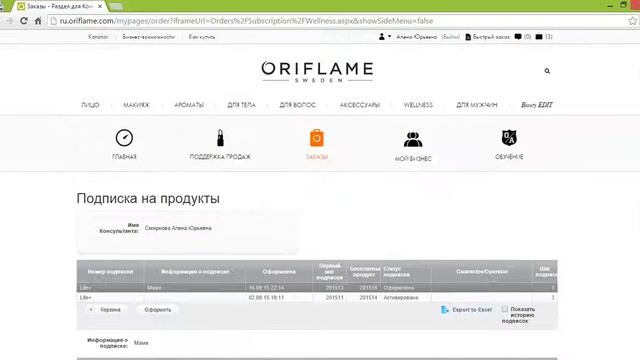Viewport: 640px width, 360px height.
Task: Open the Заказы shopping bag icon
Action: (317, 138)
